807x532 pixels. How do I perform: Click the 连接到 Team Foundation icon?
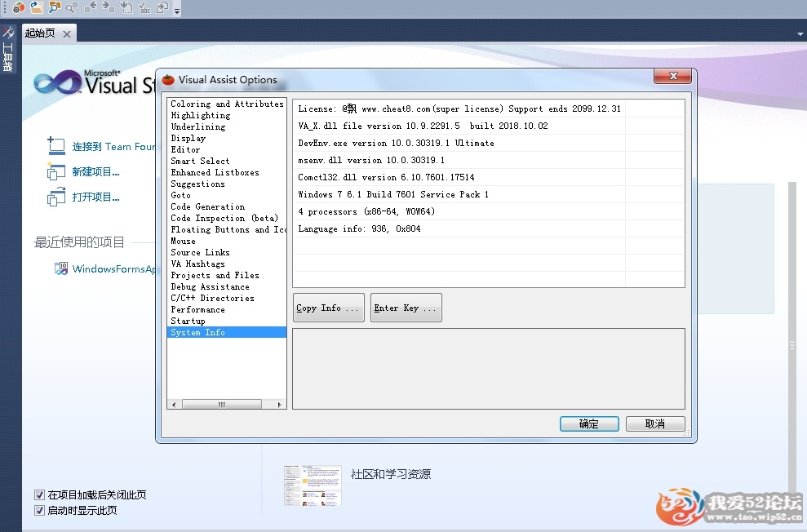[56, 146]
